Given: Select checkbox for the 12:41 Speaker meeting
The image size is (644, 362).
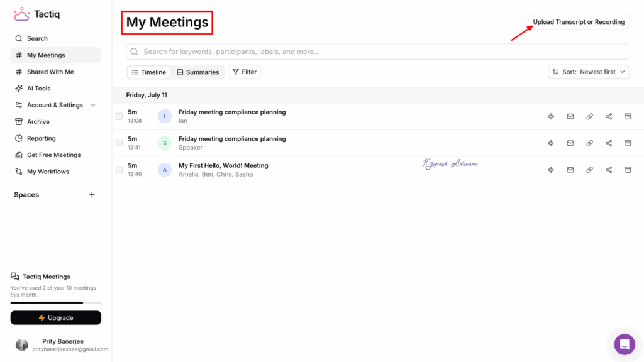Looking at the screenshot, I should 119,143.
